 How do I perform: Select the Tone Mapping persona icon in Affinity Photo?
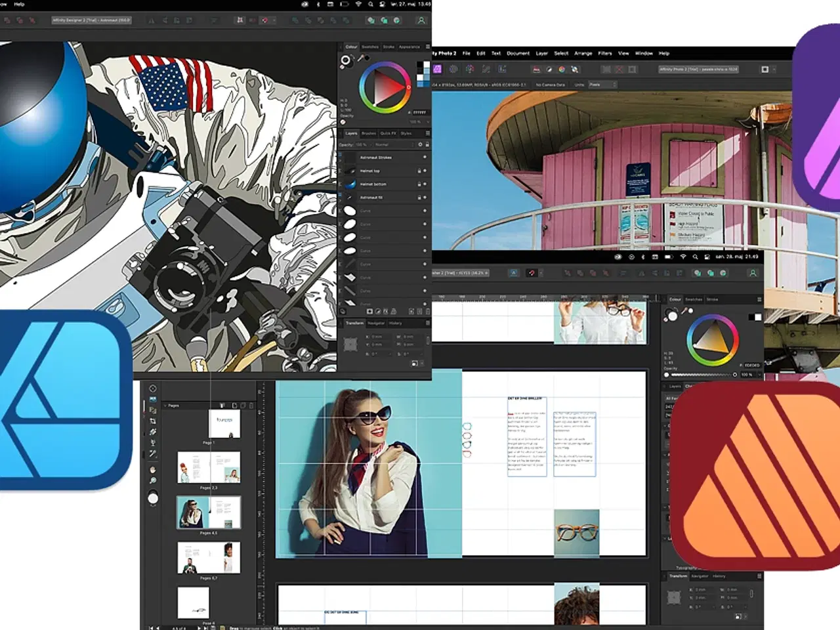coord(486,69)
